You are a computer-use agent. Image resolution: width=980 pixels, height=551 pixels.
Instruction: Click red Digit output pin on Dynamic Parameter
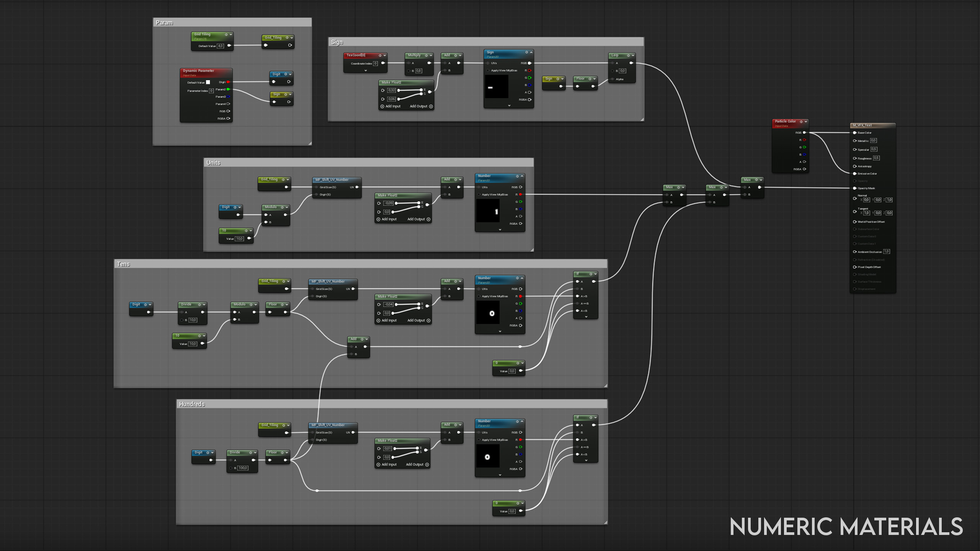(228, 82)
